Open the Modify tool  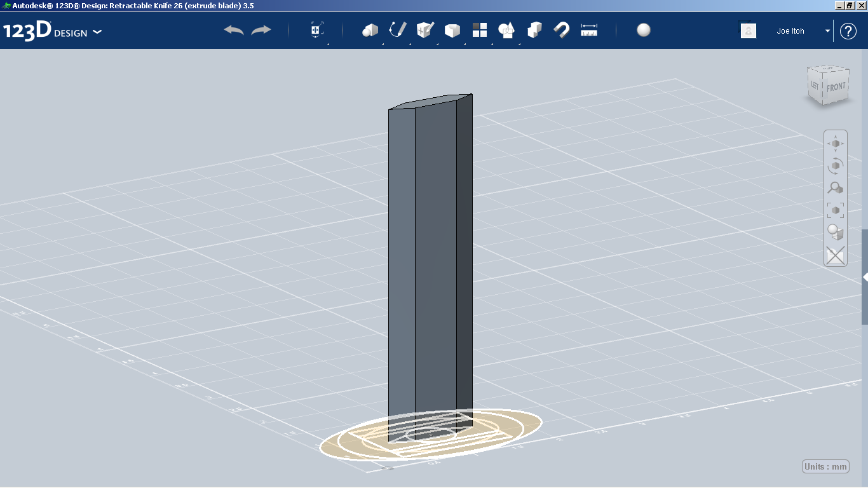451,30
